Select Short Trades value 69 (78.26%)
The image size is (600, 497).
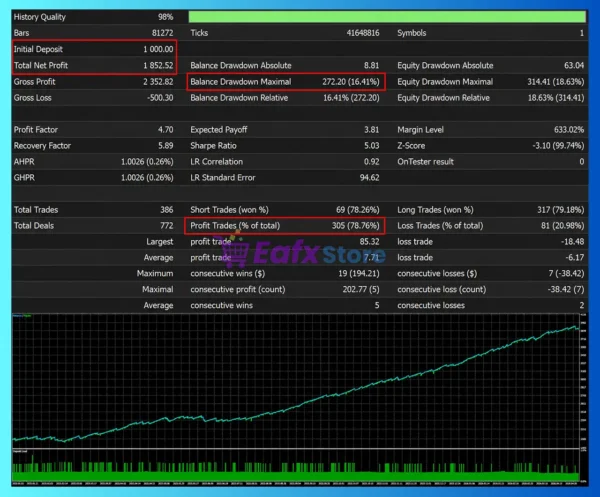coord(357,210)
